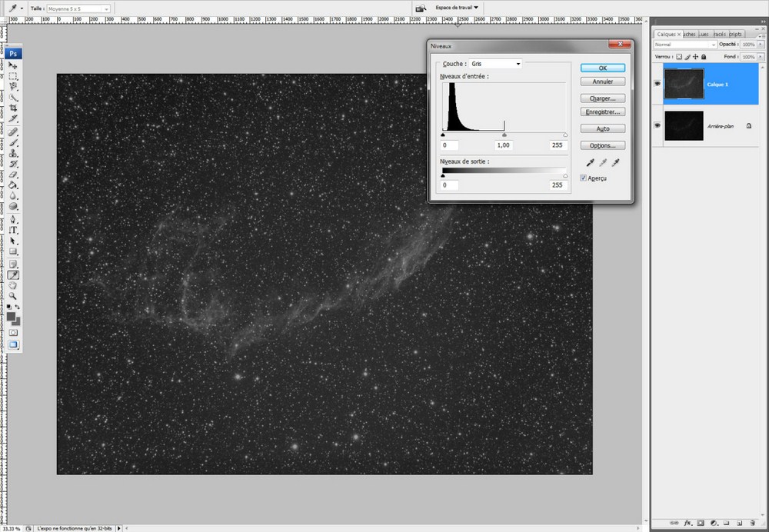
Task: Click the link layers icon
Action: (674, 524)
